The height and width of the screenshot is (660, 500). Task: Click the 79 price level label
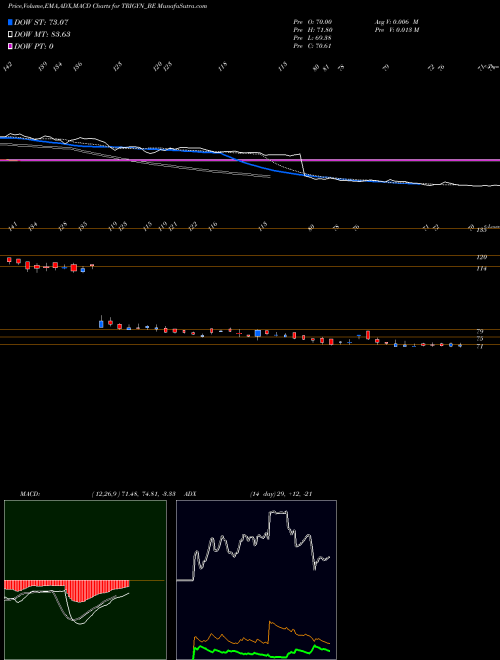480,332
